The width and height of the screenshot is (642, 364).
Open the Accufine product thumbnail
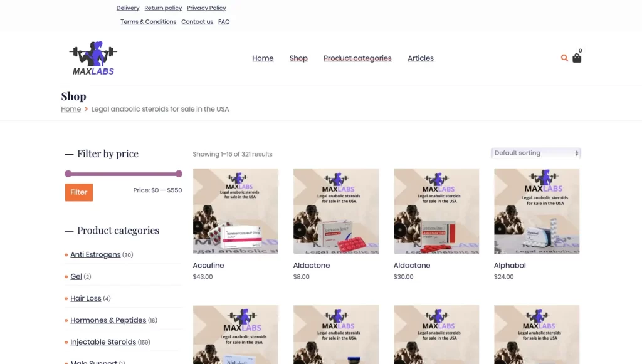(x=236, y=211)
